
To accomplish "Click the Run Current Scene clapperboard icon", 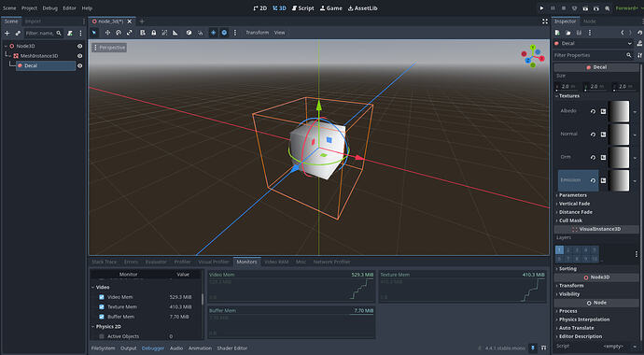I will [585, 8].
